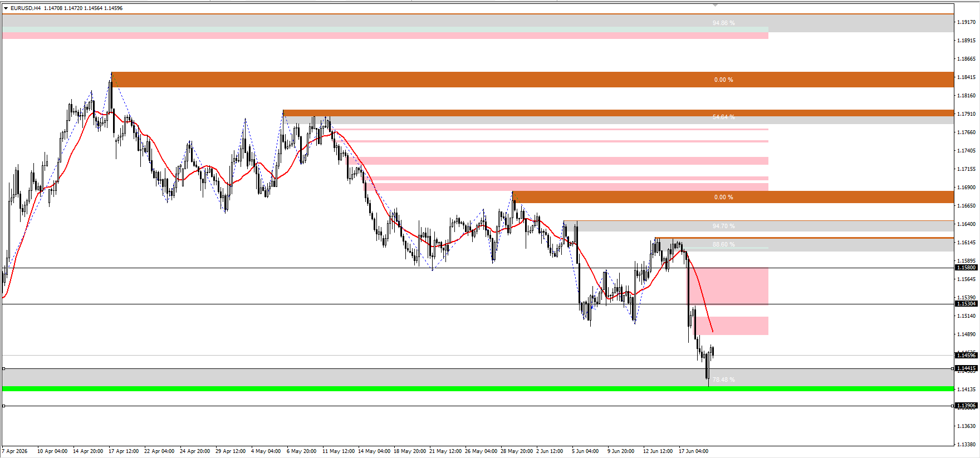Click the 94.70 % zone label
Image resolution: width=980 pixels, height=458 pixels.
[723, 226]
